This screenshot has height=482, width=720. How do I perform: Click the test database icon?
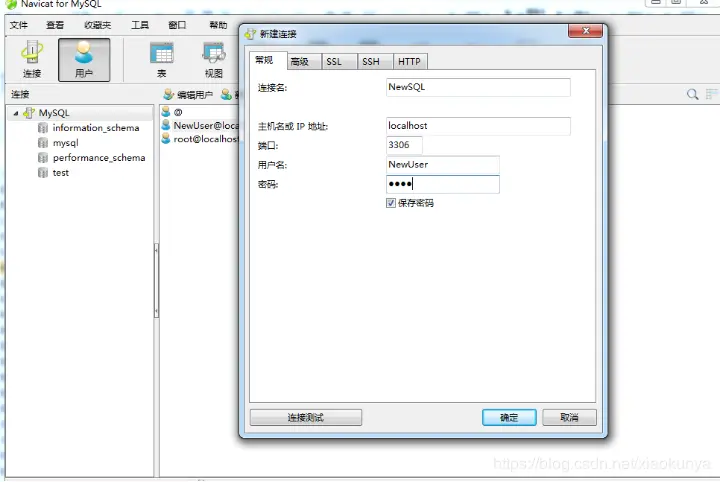[x=43, y=173]
